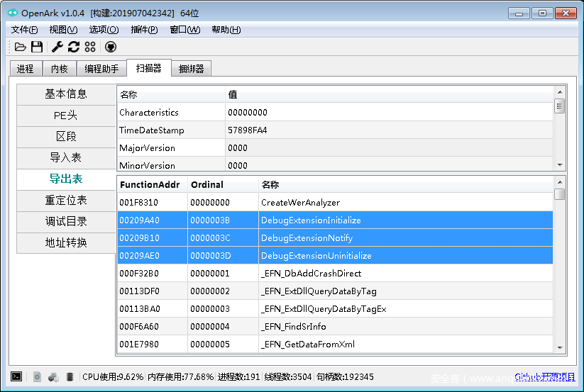
Task: Click the open file folder icon
Action: point(21,47)
